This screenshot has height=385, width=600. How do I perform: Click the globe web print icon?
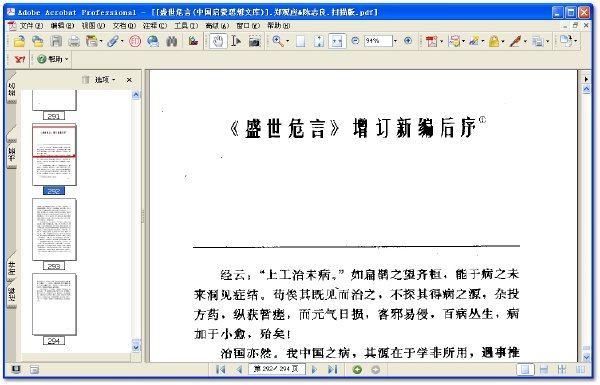tap(153, 41)
